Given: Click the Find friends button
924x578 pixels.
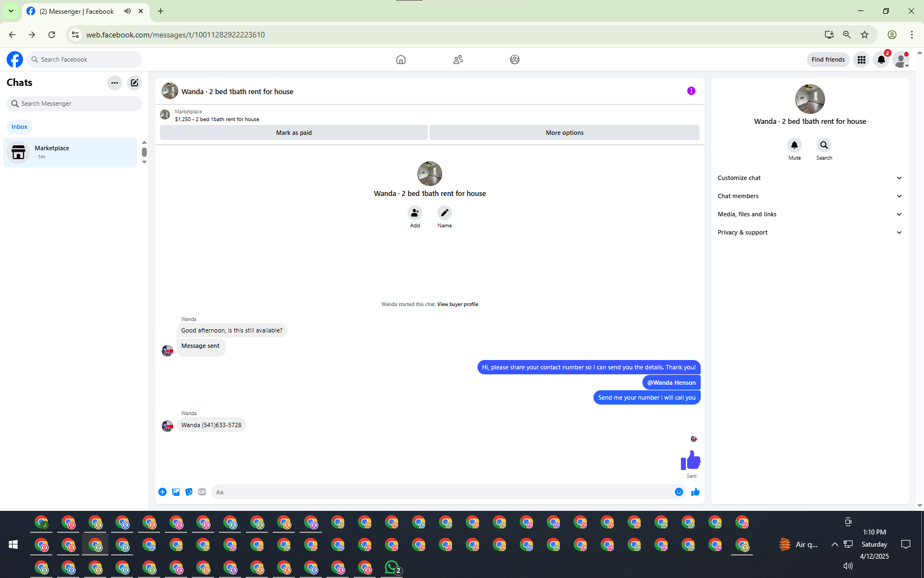Looking at the screenshot, I should [828, 59].
